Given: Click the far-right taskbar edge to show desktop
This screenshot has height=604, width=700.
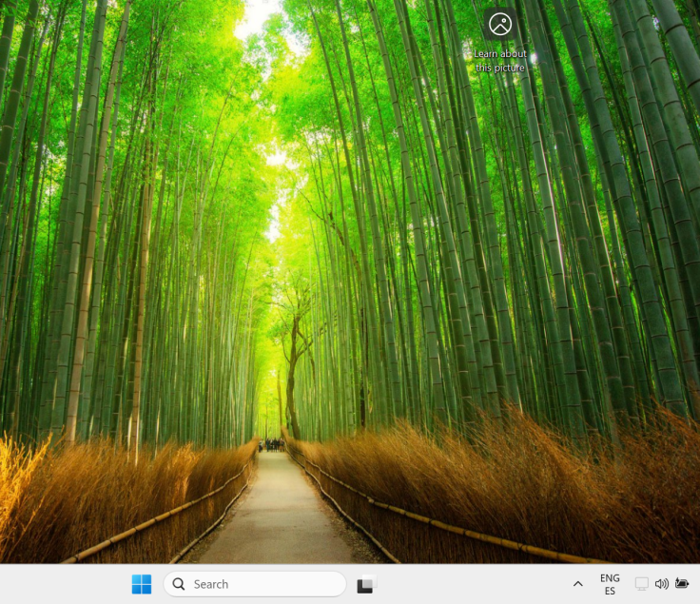Looking at the screenshot, I should point(696,584).
